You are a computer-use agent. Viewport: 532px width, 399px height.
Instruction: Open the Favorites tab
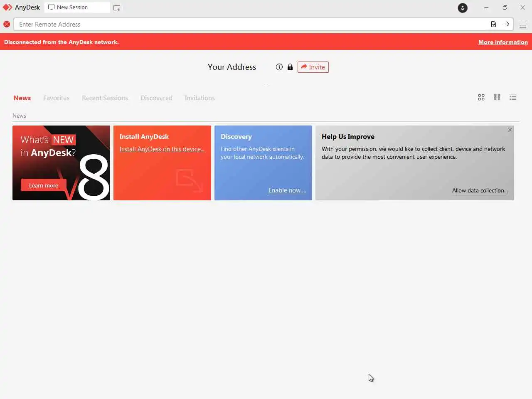tap(56, 98)
